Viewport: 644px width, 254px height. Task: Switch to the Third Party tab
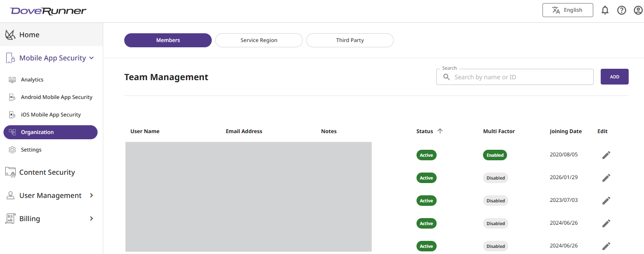(350, 40)
